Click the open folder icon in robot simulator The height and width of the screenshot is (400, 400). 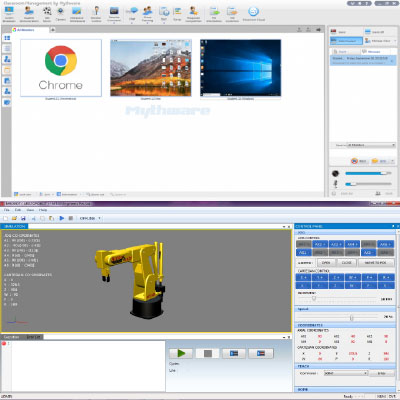point(14,218)
